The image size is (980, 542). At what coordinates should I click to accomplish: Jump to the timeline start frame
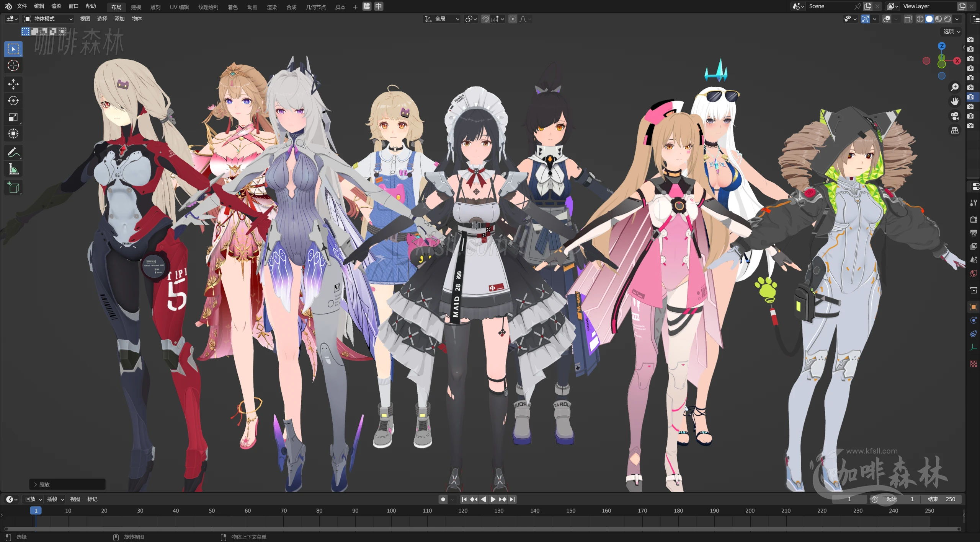[x=464, y=499]
